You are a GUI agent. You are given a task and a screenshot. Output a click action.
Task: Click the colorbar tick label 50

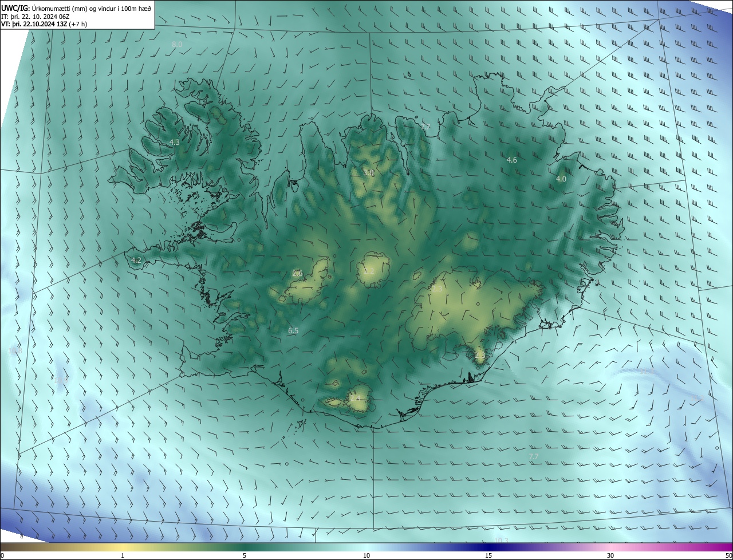tap(728, 555)
